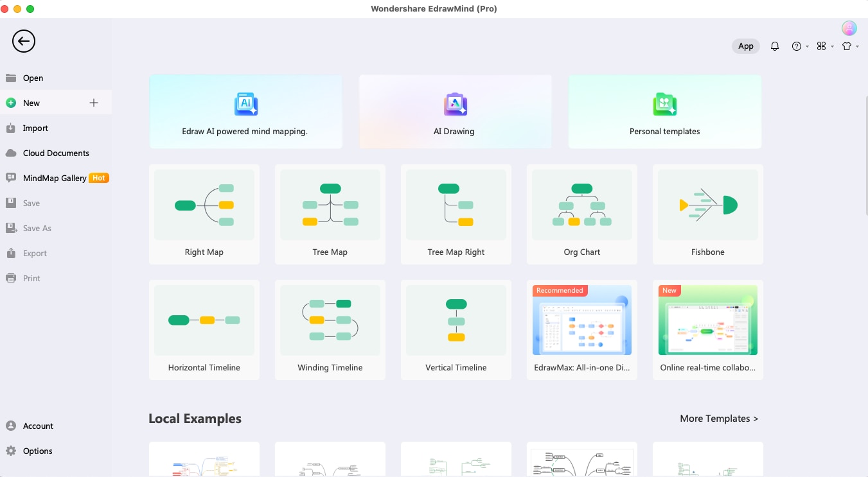This screenshot has height=477, width=868.
Task: Click the back arrow button
Action: [x=24, y=42]
